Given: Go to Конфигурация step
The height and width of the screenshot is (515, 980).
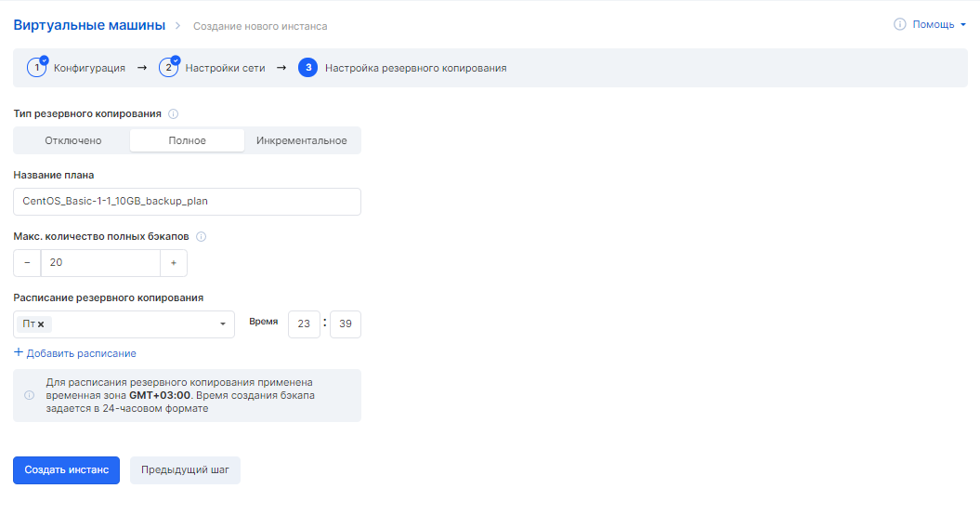Looking at the screenshot, I should [89, 68].
